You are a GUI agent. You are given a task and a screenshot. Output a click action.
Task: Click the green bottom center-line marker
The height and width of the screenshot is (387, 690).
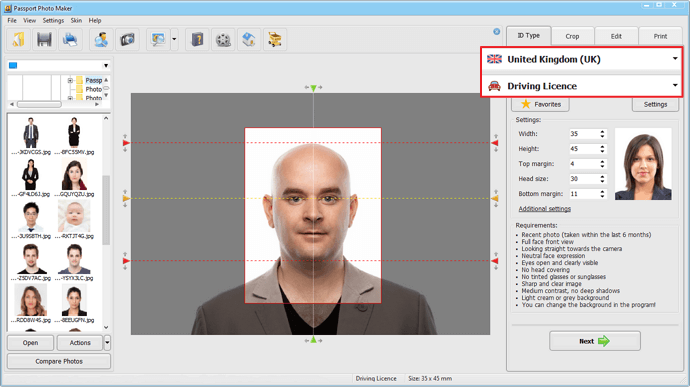pyautogui.click(x=313, y=340)
